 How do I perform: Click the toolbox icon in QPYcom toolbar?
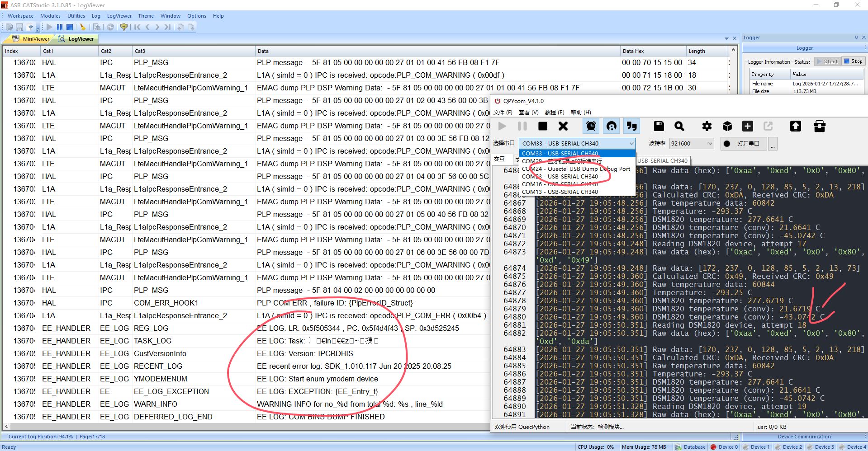[x=819, y=126]
